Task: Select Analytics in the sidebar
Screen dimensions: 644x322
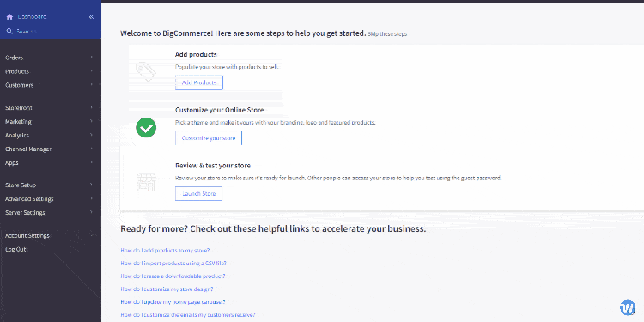Action: coord(17,135)
